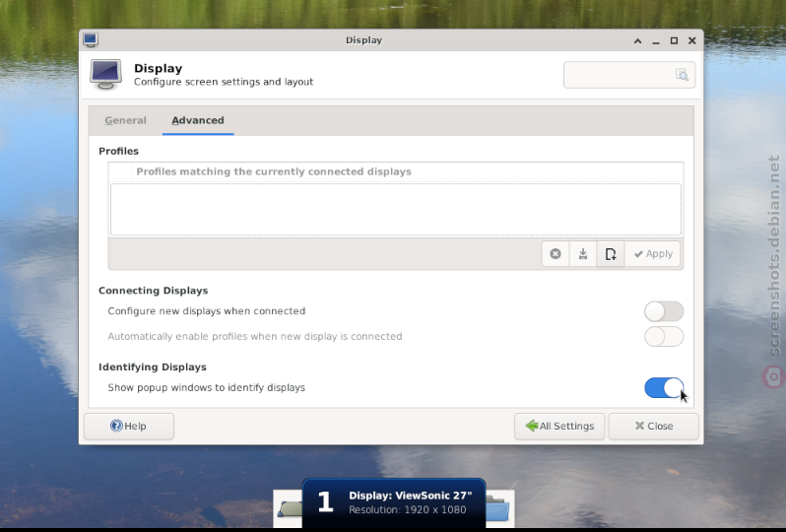Click the ViewSonic 27" display identification popup
Screen dimensions: 786x532
coord(394,502)
